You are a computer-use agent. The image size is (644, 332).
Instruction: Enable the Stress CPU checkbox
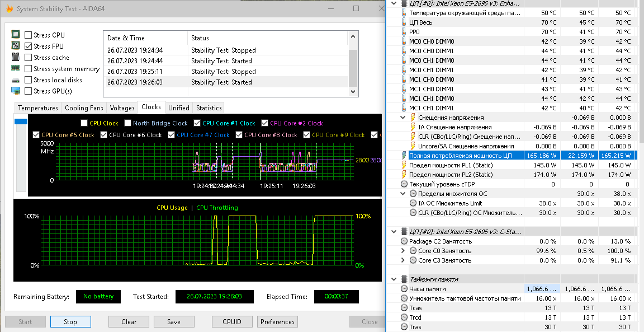[x=29, y=35]
